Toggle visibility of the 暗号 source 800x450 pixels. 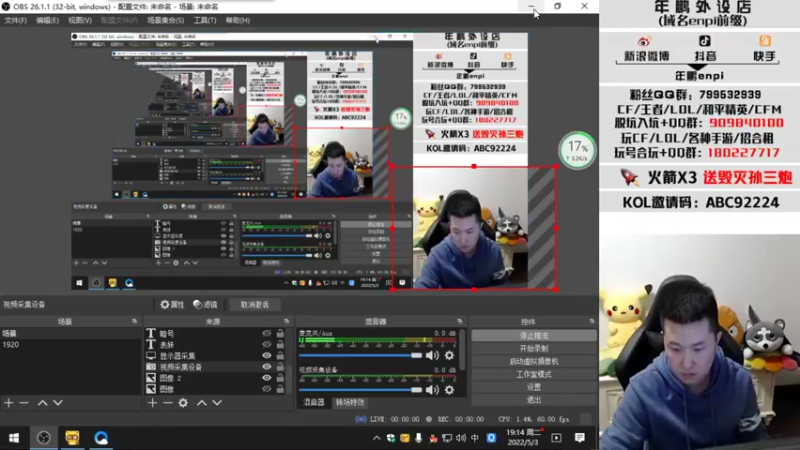[x=267, y=333]
